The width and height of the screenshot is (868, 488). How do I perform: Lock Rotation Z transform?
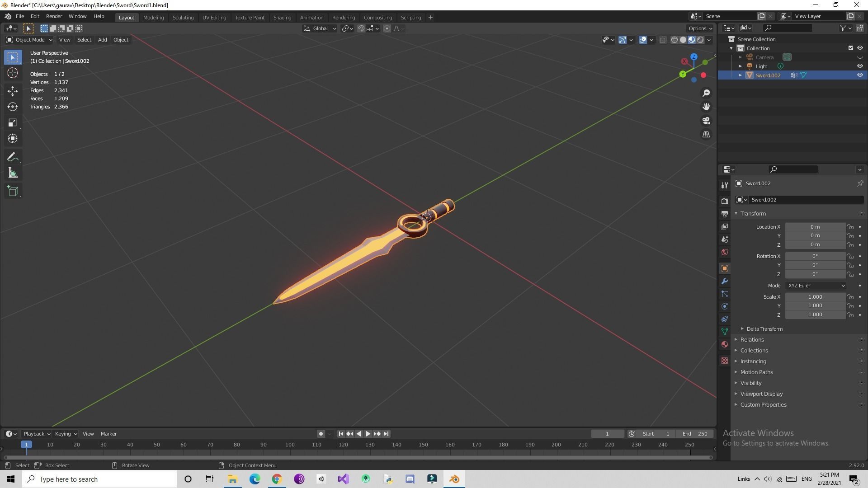(x=850, y=274)
